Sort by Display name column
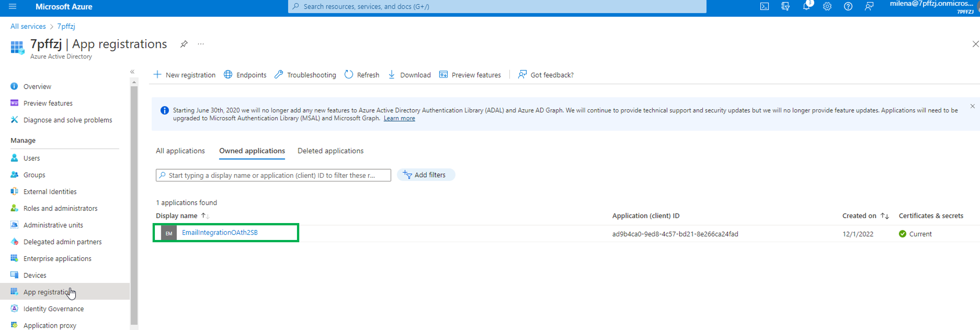The width and height of the screenshot is (980, 330). tap(182, 216)
